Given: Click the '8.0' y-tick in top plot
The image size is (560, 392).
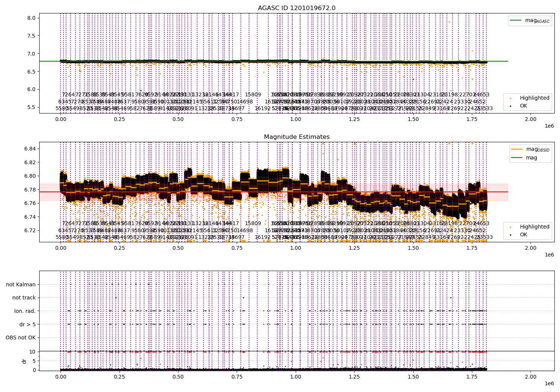Looking at the screenshot, I should pyautogui.click(x=31, y=18).
